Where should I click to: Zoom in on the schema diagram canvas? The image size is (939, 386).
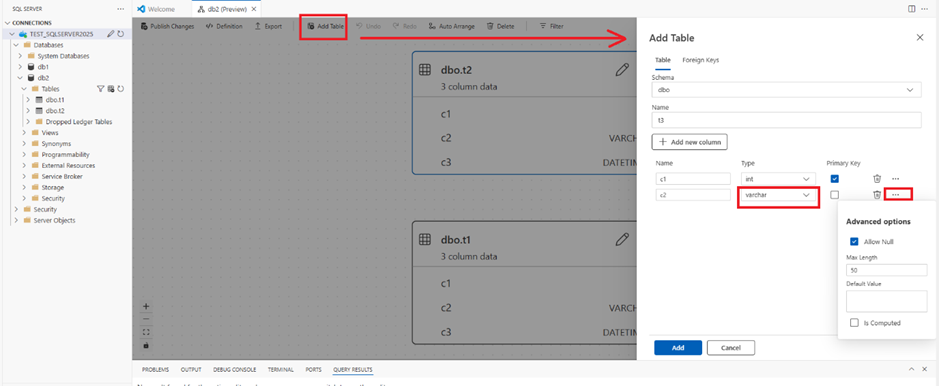pos(146,306)
